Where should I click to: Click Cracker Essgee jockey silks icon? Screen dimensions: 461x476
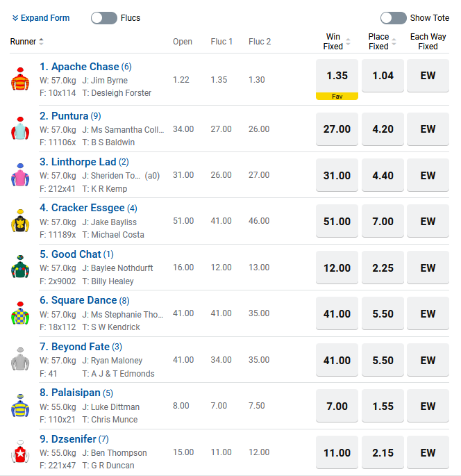(x=19, y=222)
